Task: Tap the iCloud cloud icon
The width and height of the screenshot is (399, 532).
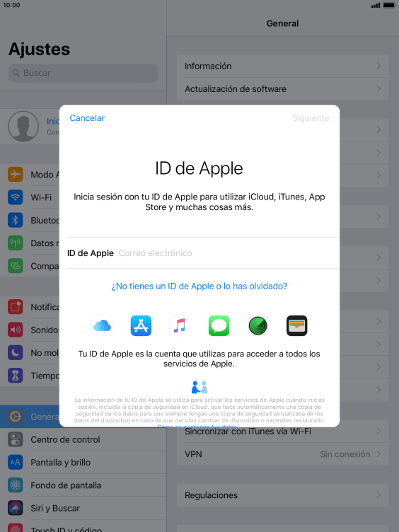Action: pos(102,325)
